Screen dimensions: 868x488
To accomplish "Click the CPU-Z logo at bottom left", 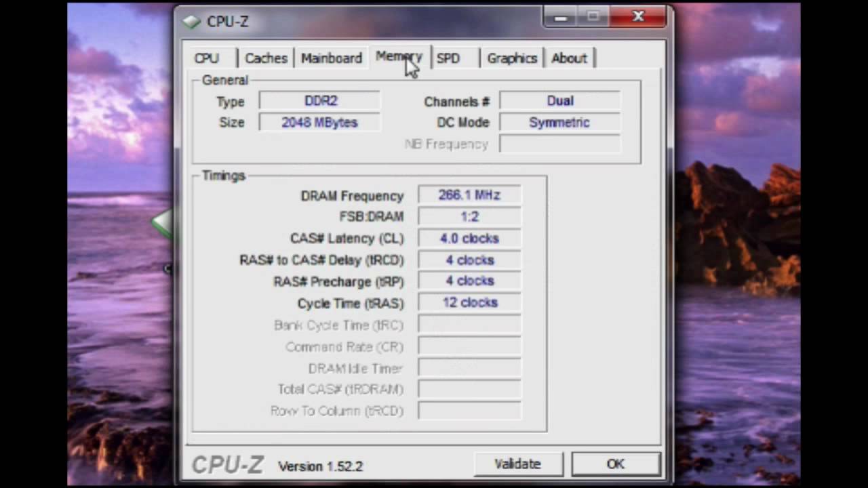I will point(228,465).
